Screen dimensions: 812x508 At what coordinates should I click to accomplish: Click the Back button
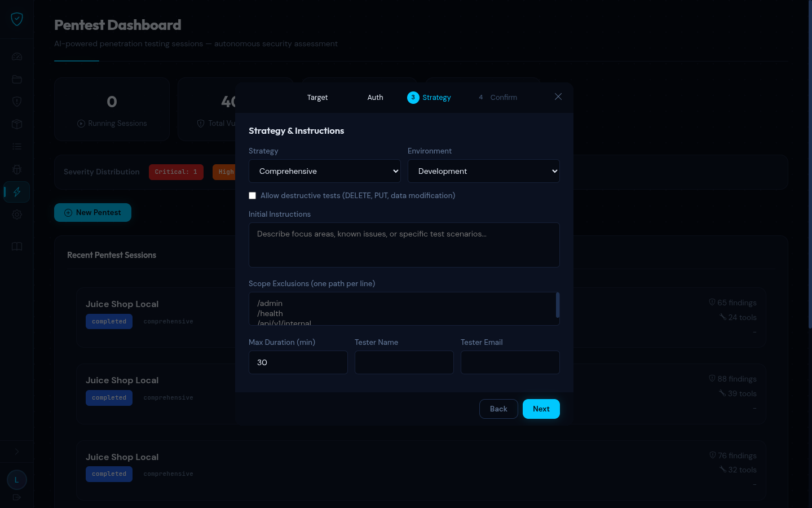pyautogui.click(x=498, y=409)
